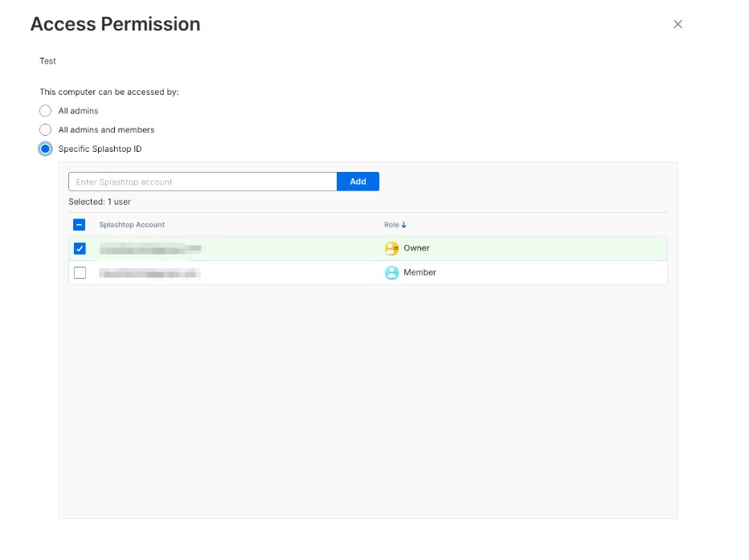Viewport: 749px width, 560px height.
Task: Click the Owner role avatar icon
Action: (x=391, y=248)
